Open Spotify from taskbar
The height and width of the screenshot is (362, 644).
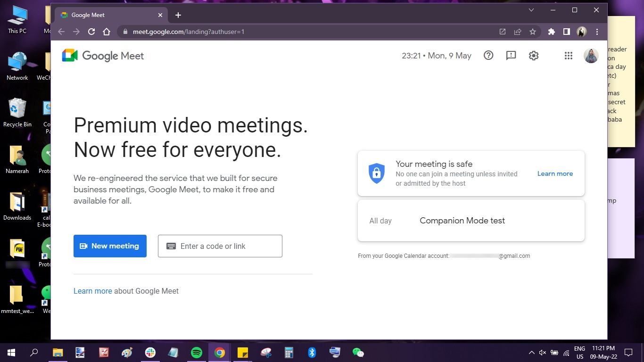coord(196,352)
